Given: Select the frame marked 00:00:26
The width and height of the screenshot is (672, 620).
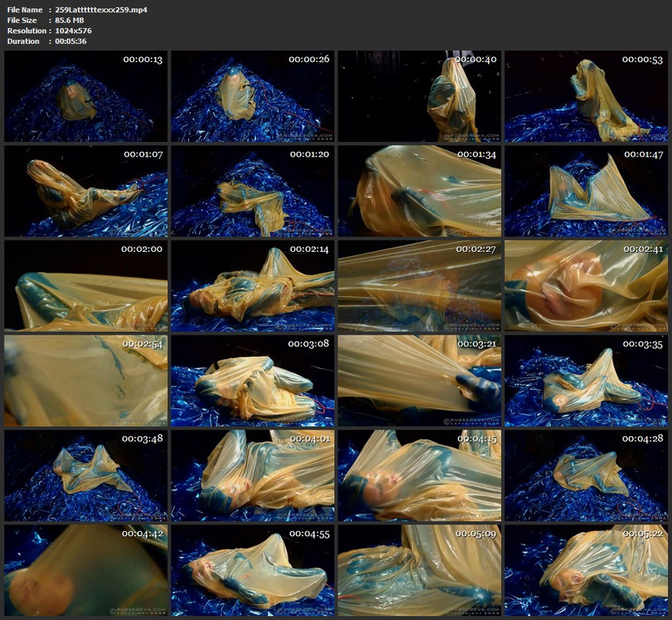Looking at the screenshot, I should coord(253,96).
